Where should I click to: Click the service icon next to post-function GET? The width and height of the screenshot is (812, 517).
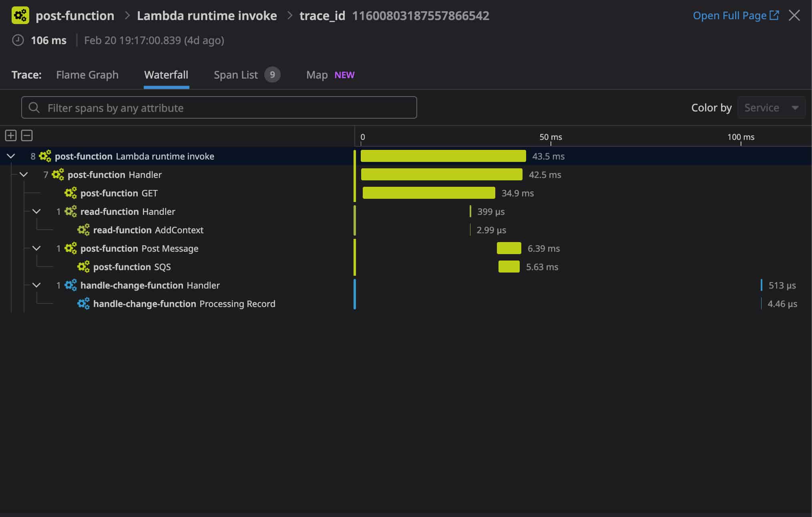pos(70,193)
